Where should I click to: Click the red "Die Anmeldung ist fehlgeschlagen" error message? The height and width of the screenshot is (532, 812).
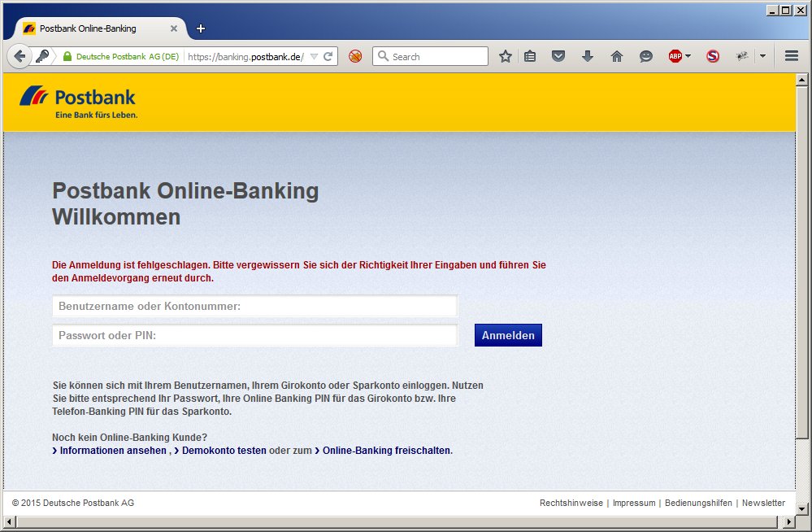[x=299, y=271]
